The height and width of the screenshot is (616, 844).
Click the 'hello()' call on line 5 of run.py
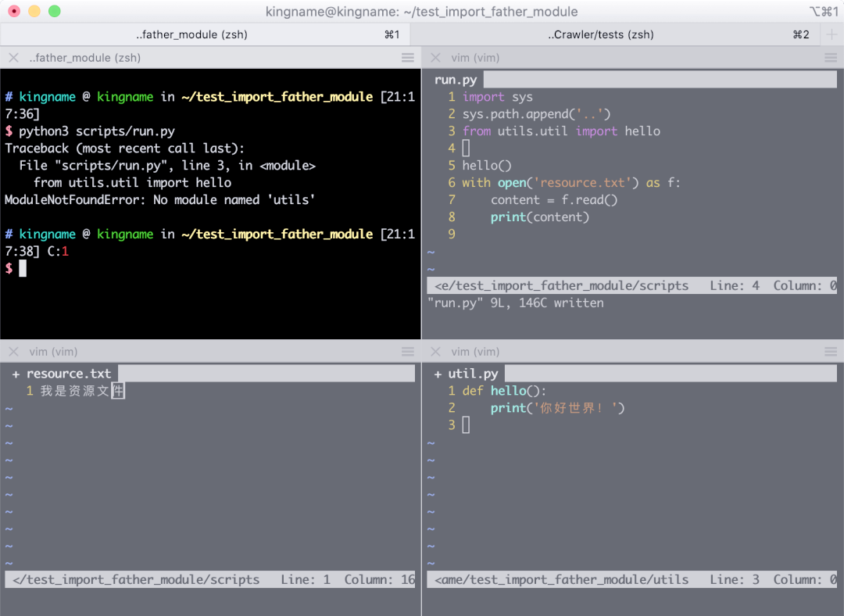487,166
